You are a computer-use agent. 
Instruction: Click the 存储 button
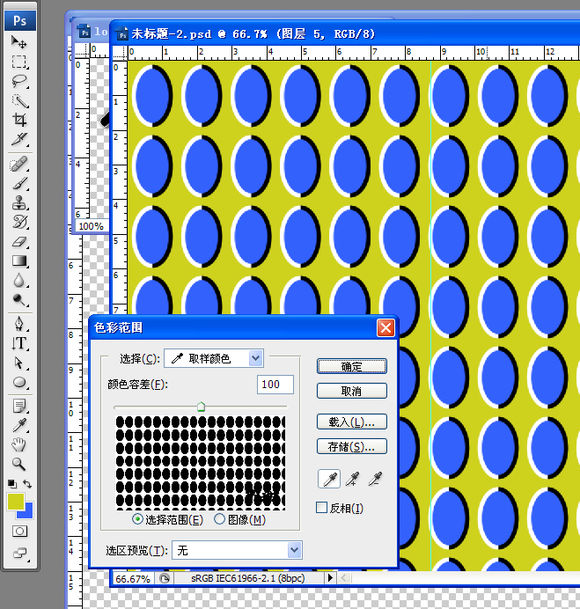(352, 447)
